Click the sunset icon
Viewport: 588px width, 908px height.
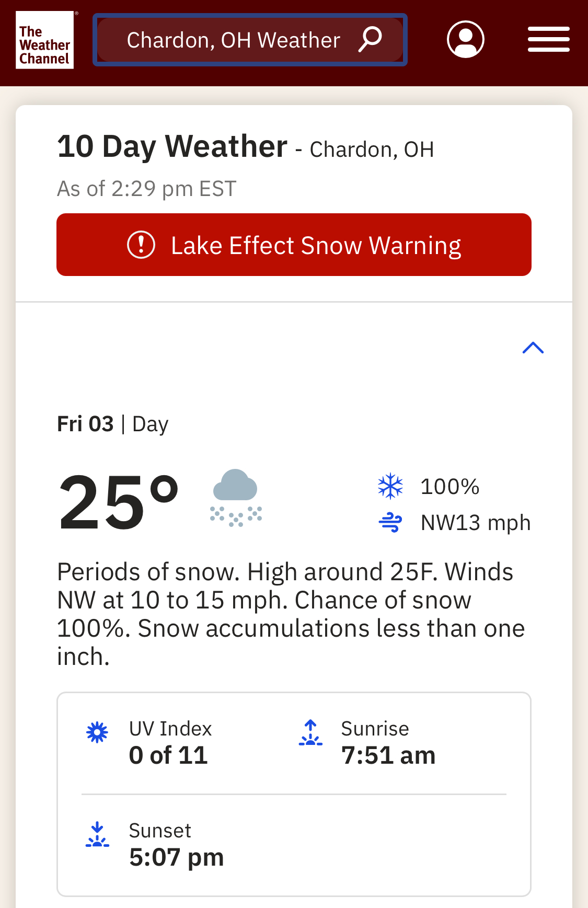[x=97, y=834]
